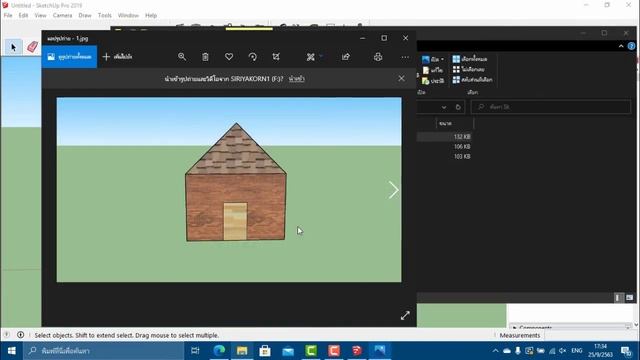Screen dimensions: 640x360
Task: Click the Edit button in Explorer ribbon
Action: click(433, 70)
